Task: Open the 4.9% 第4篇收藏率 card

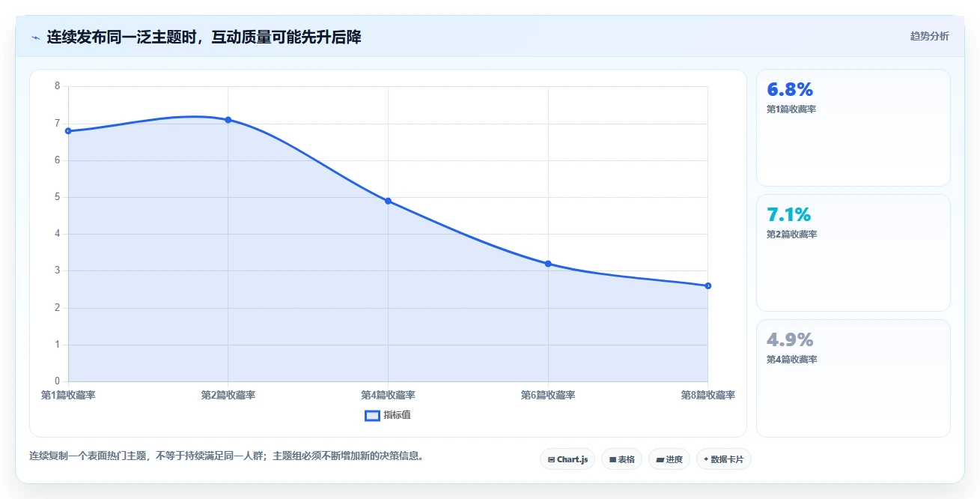Action: pos(853,378)
